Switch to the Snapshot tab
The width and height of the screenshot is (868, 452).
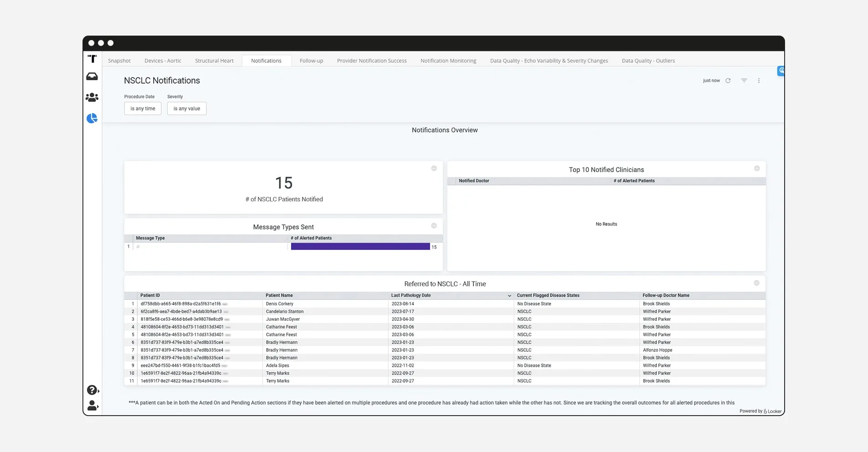point(119,61)
